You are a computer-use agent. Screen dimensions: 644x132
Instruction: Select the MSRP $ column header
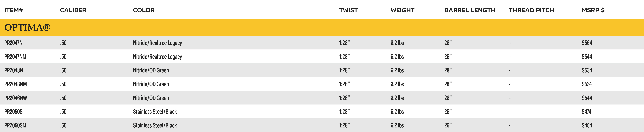pyautogui.click(x=593, y=10)
